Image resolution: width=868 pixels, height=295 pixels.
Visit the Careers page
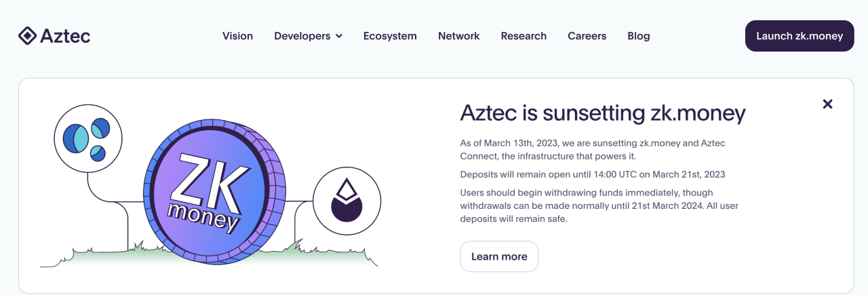587,36
